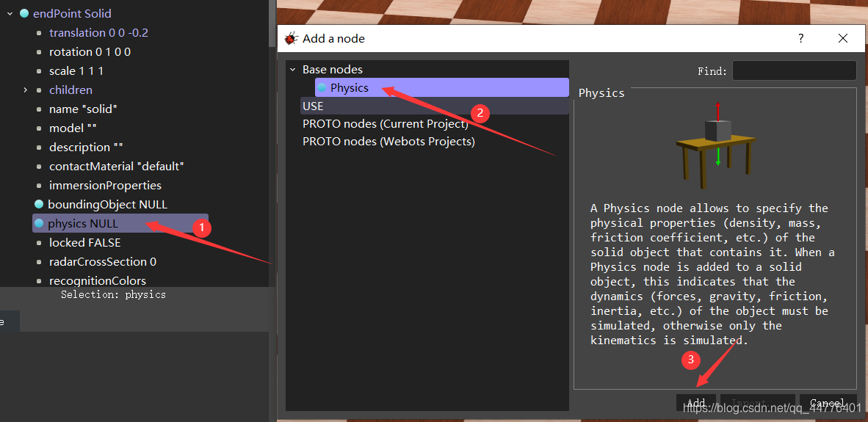The width and height of the screenshot is (868, 422).
Task: Select the description field
Action: click(x=86, y=147)
